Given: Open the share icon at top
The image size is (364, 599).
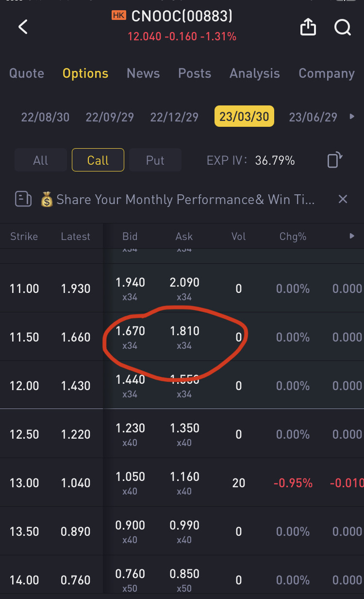Looking at the screenshot, I should click(x=308, y=28).
